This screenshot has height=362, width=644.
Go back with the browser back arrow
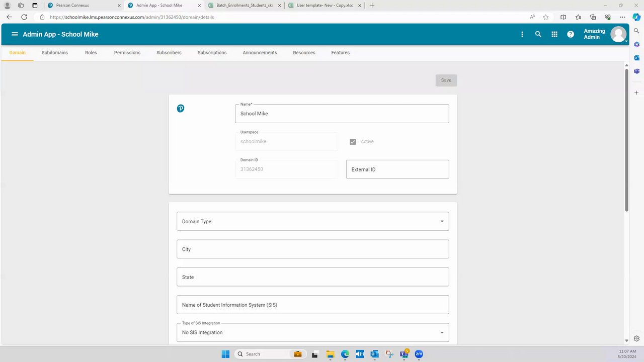coord(9,17)
